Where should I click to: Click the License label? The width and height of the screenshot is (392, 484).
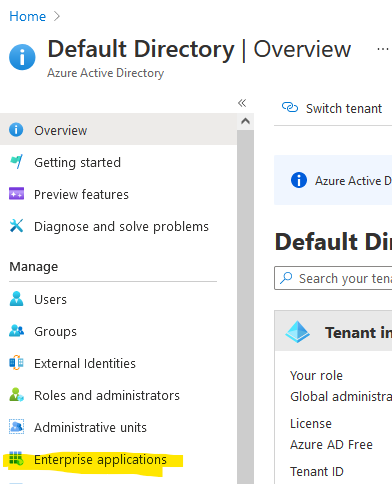coord(311,424)
